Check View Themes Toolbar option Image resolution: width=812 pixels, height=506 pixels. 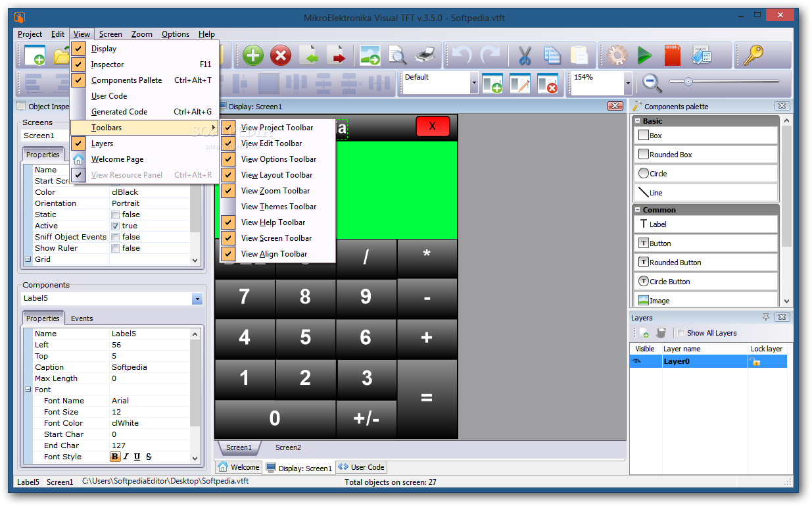point(277,207)
